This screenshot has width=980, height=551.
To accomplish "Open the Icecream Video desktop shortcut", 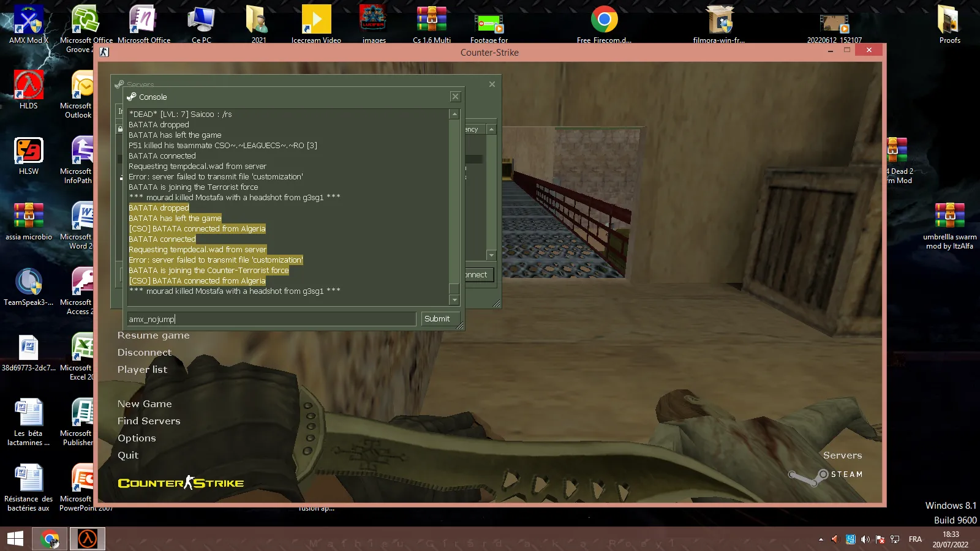I will (316, 24).
